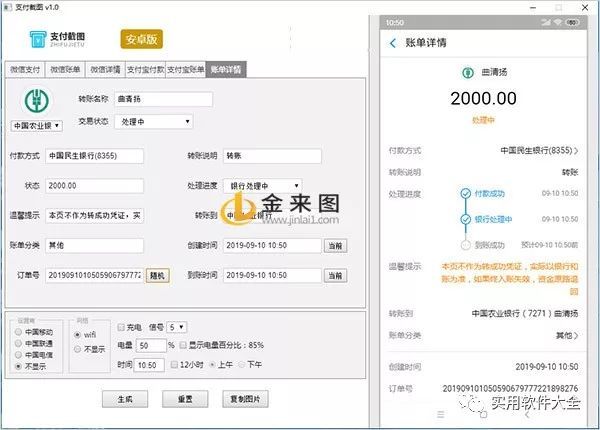Open the 信号 strength dropdown
Screen dimensions: 600x430
(x=176, y=327)
